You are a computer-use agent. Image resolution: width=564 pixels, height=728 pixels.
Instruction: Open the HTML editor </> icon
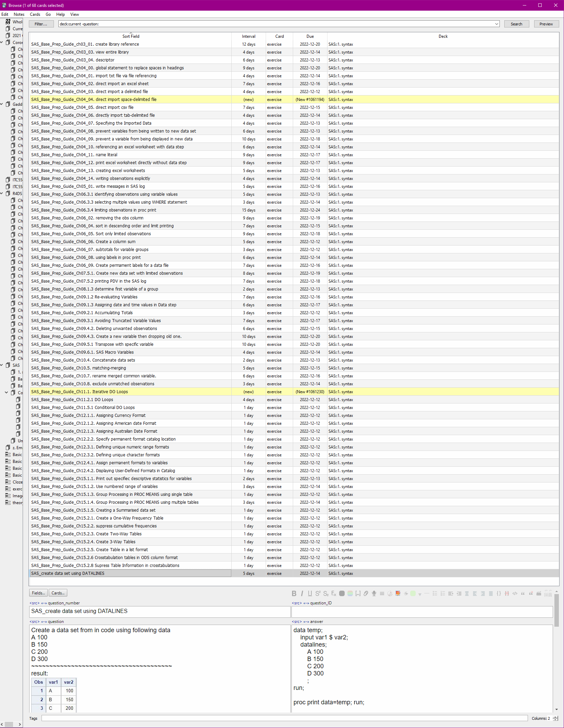pyautogui.click(x=515, y=593)
